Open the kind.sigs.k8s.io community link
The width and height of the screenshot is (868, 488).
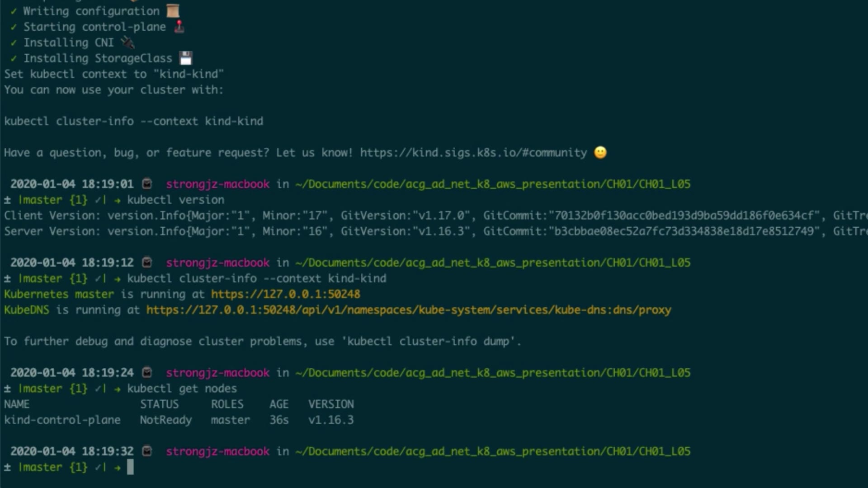click(x=473, y=153)
